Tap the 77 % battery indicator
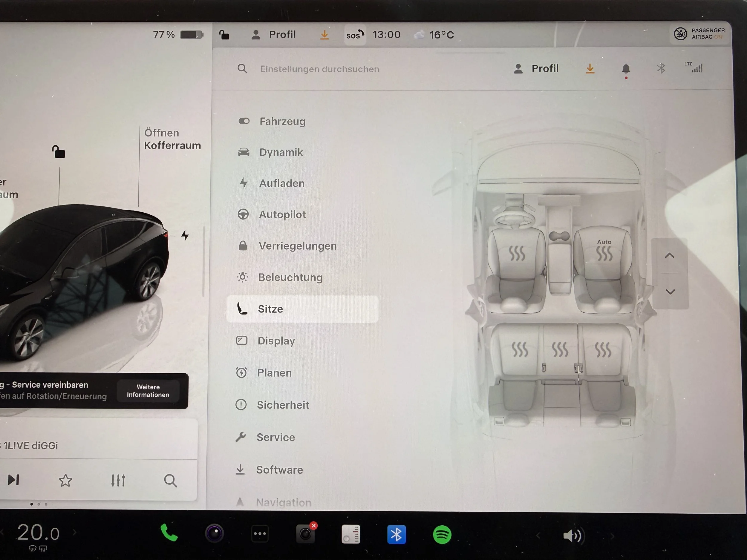 coord(178,34)
